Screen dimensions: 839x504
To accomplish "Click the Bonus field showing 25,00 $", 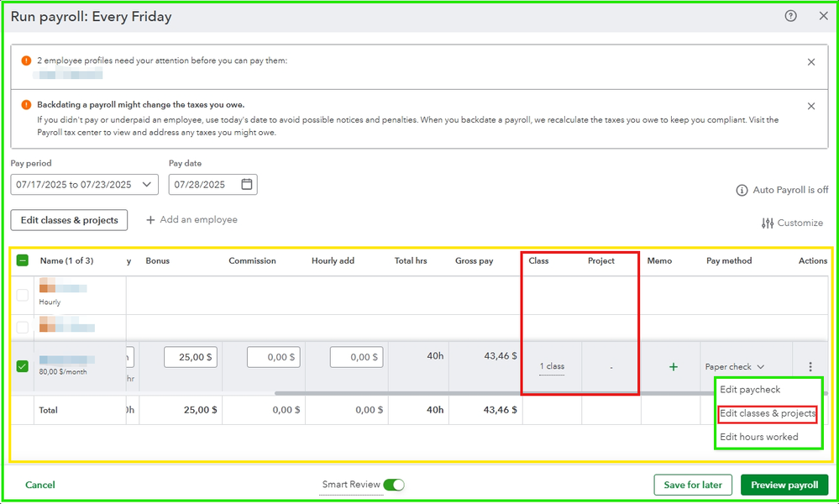I will coord(191,357).
